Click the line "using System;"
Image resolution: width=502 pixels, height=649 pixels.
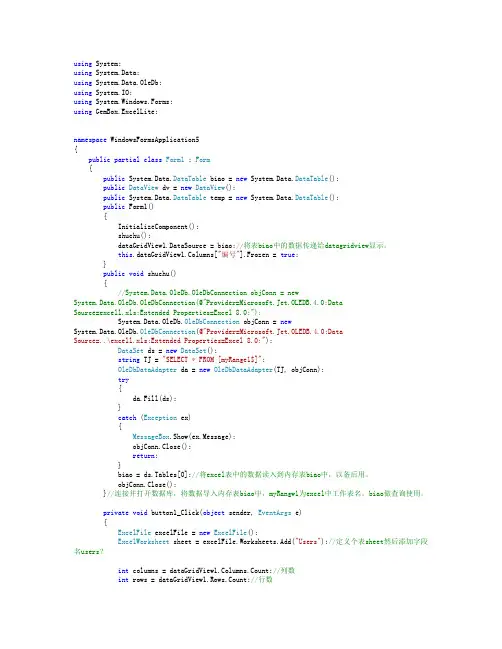coord(97,64)
